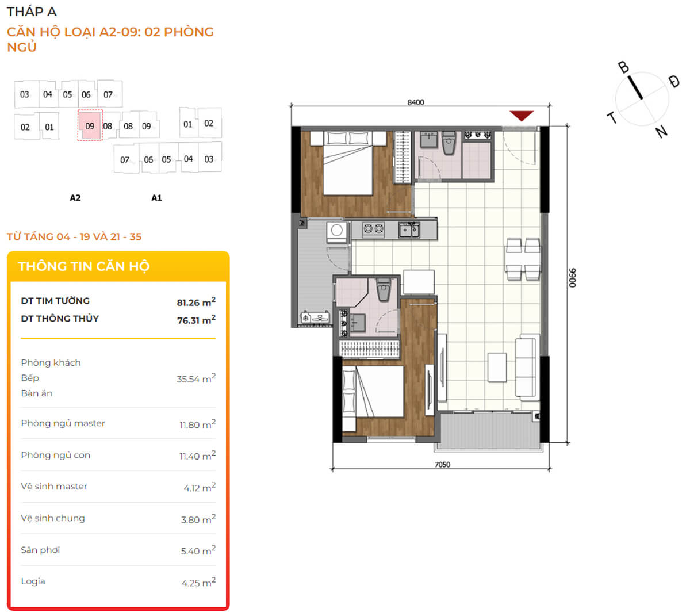Click the two-burner stove on kitchen counter
This screenshot has height=616, width=690.
373,229
